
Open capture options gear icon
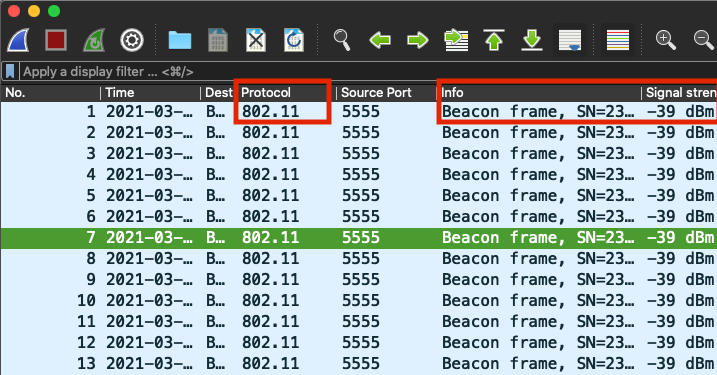point(132,40)
